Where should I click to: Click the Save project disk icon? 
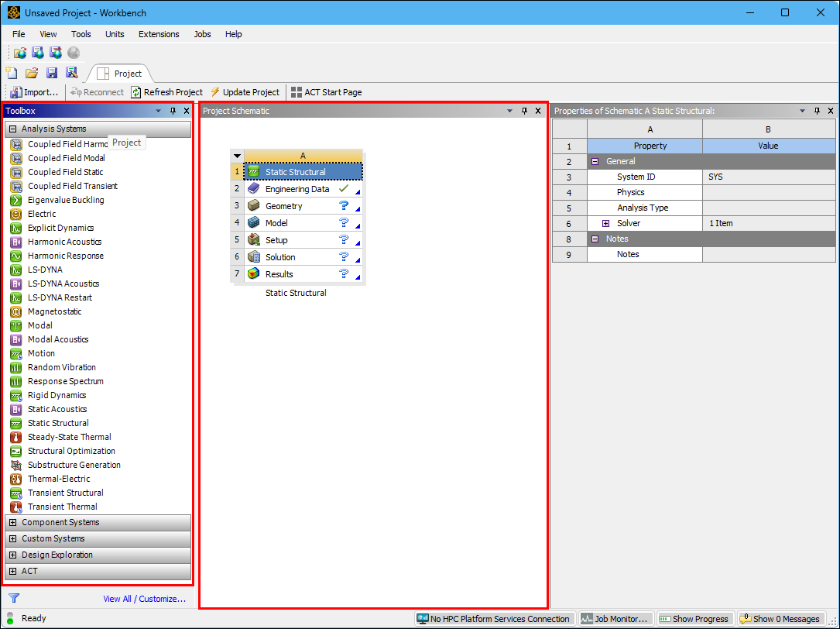coord(52,73)
